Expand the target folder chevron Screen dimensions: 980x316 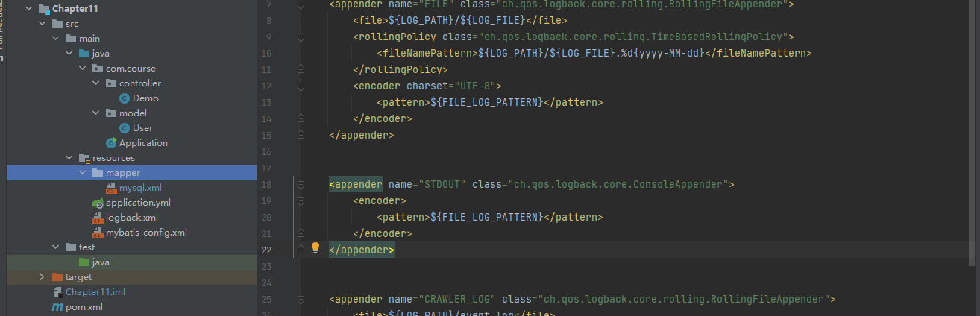coord(42,277)
